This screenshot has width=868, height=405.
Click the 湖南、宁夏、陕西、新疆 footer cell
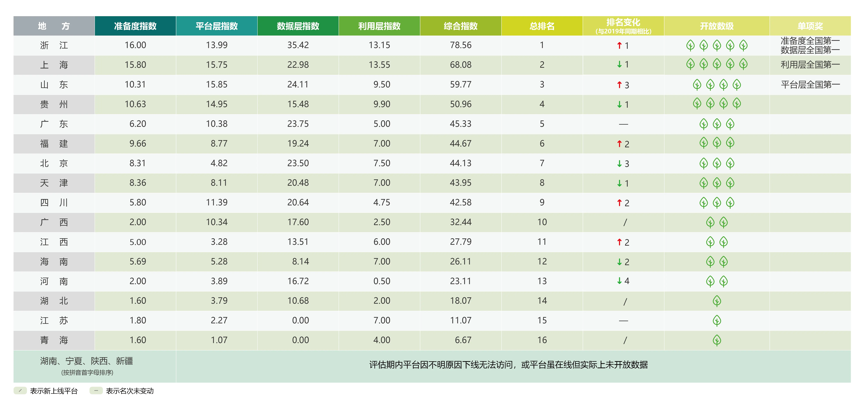tap(95, 366)
